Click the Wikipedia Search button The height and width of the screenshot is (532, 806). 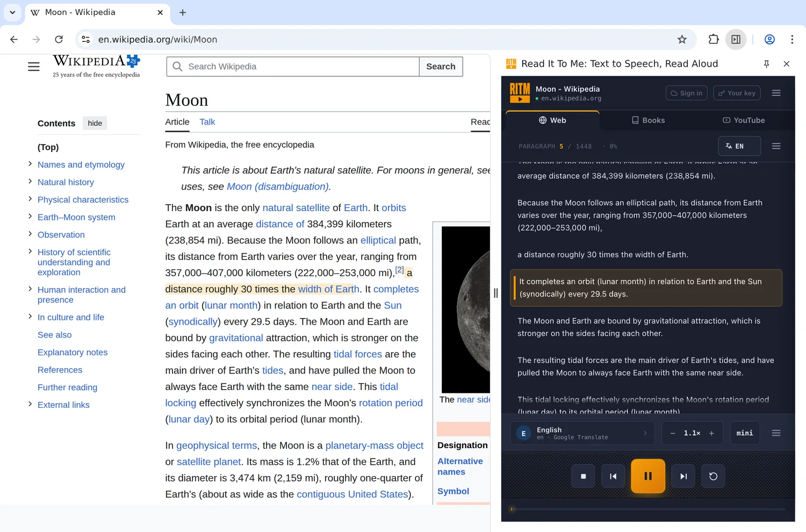click(x=441, y=67)
